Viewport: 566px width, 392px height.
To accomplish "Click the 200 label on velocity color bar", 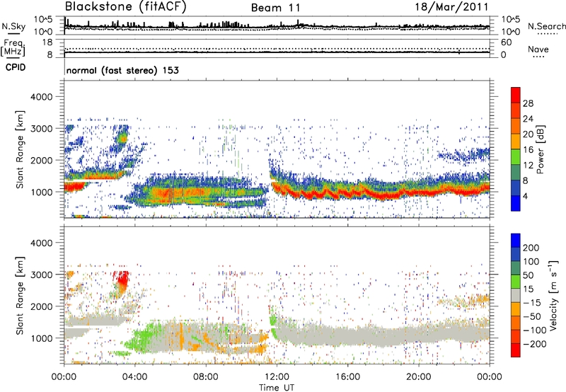I will (531, 248).
